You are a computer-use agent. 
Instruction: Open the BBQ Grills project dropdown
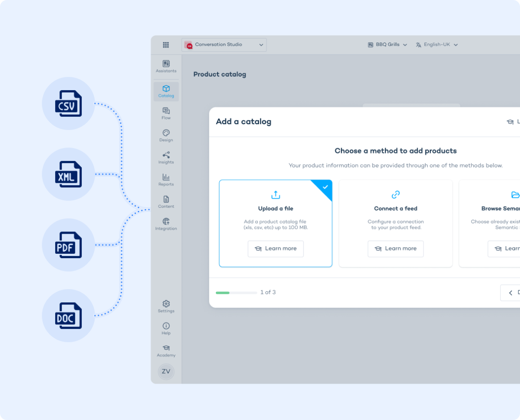click(387, 45)
